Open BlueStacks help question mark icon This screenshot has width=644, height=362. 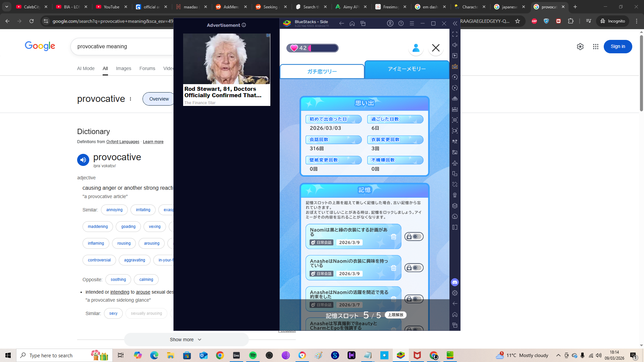[x=401, y=23]
